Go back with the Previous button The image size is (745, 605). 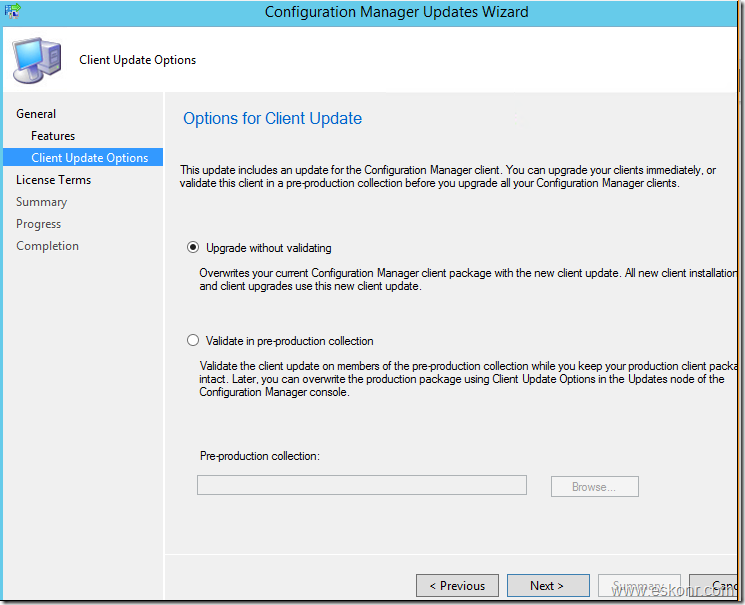click(x=457, y=586)
